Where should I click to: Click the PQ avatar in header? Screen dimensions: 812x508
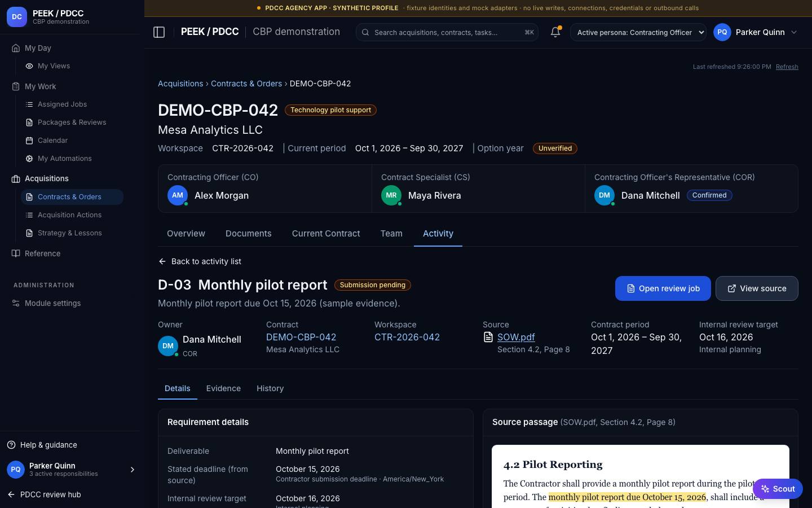tap(722, 32)
